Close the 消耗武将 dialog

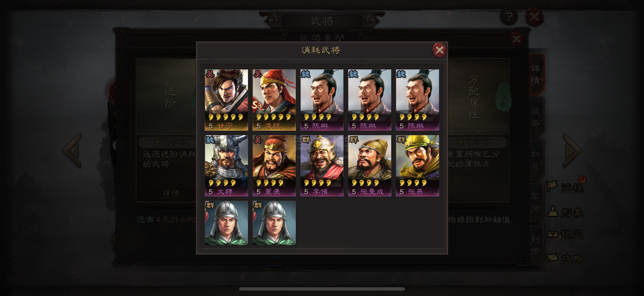coord(439,50)
